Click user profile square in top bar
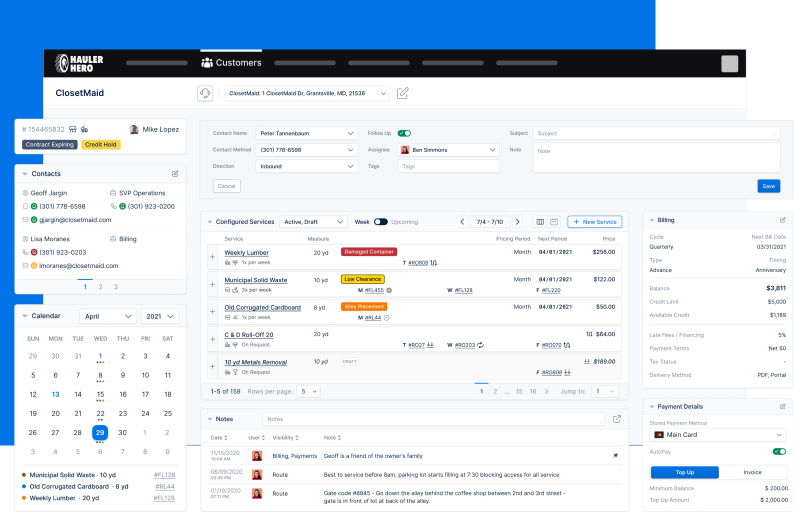 pyautogui.click(x=729, y=64)
